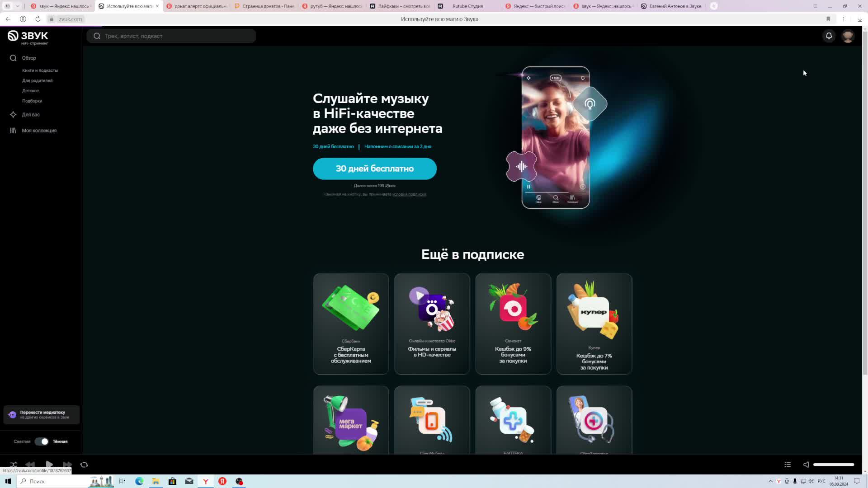The image size is (868, 488).
Task: Adjust the player volume slider
Action: click(833, 465)
